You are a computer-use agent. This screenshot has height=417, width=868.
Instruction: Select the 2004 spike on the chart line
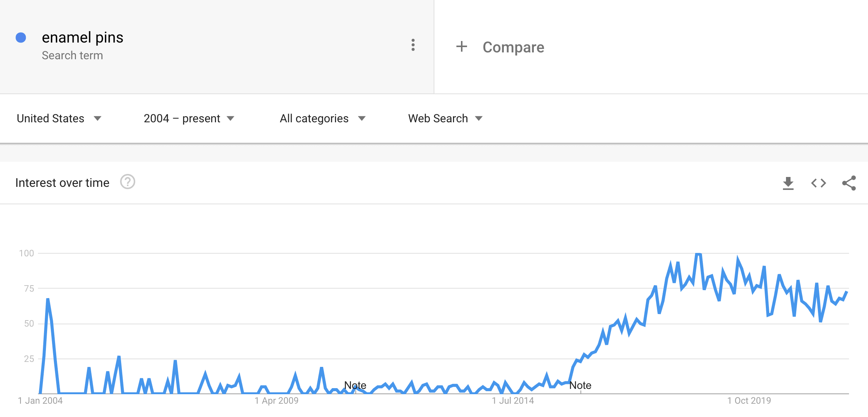(x=48, y=300)
